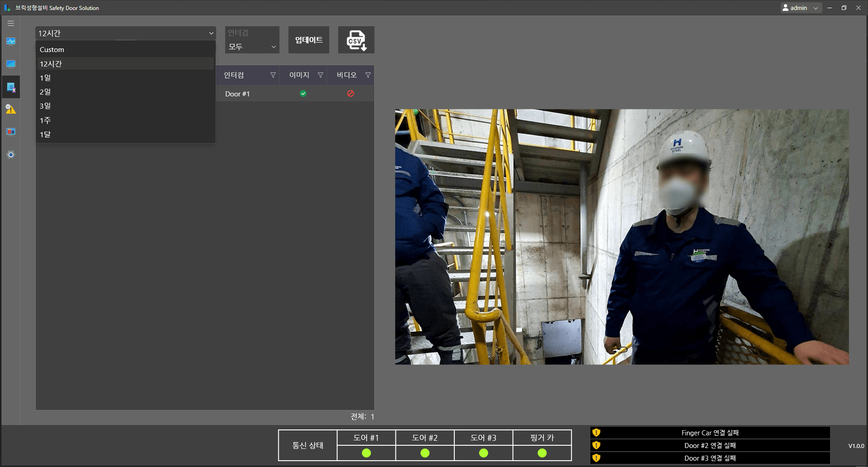Open the alarm warning panel in sidebar
Image resolution: width=868 pixels, height=467 pixels.
10,109
